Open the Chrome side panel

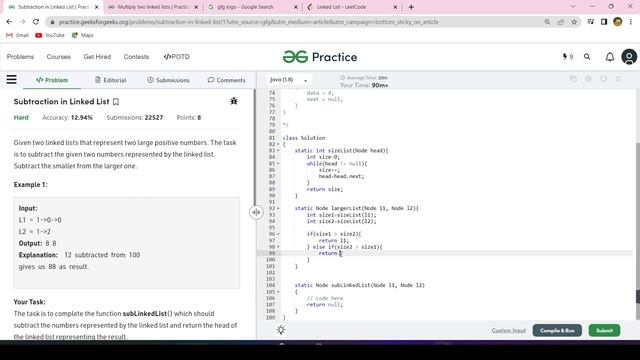[x=604, y=22]
